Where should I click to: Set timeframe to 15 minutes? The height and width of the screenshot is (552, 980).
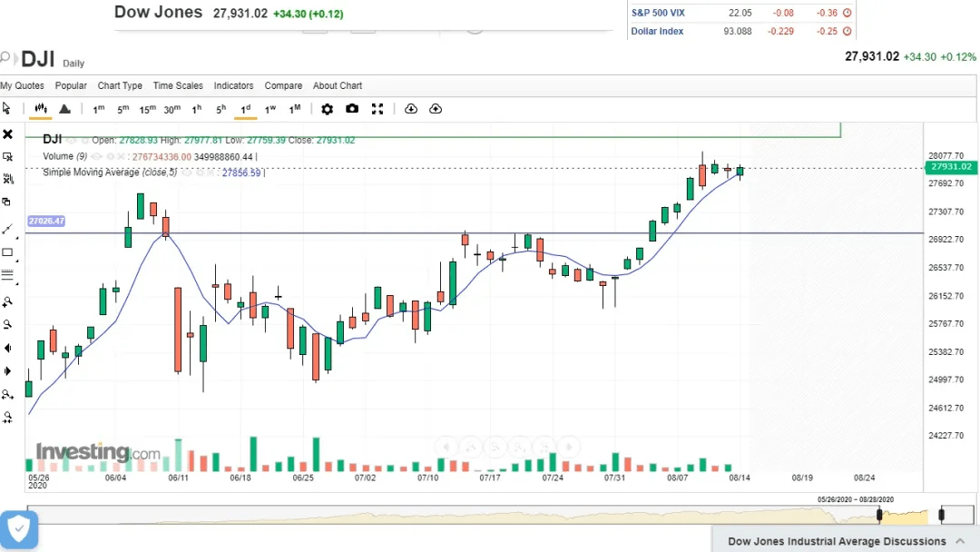pos(148,109)
